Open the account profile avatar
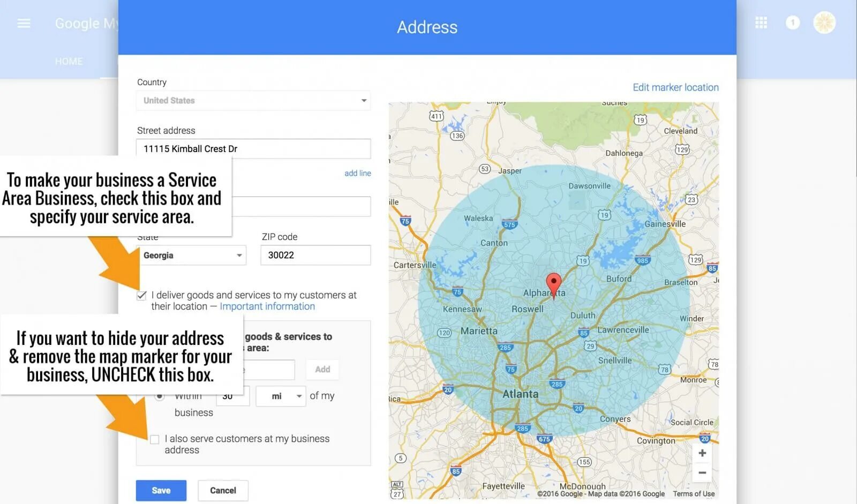Viewport: 857px width, 504px height. click(824, 22)
